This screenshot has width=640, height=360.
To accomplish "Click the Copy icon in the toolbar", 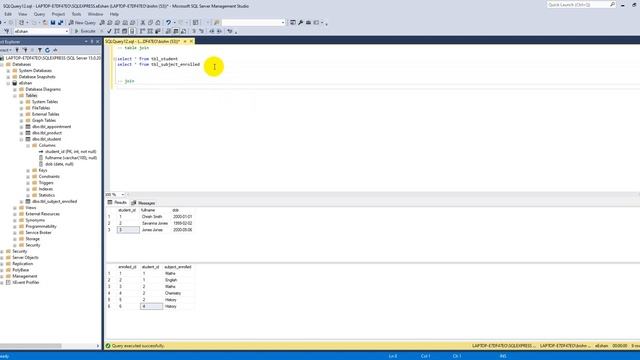I will (x=150, y=22).
